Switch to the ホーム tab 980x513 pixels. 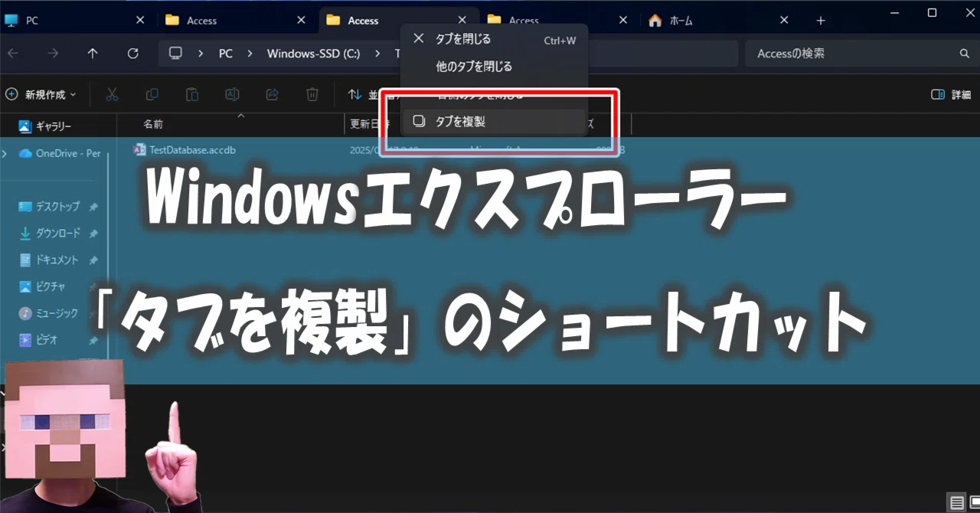[719, 21]
